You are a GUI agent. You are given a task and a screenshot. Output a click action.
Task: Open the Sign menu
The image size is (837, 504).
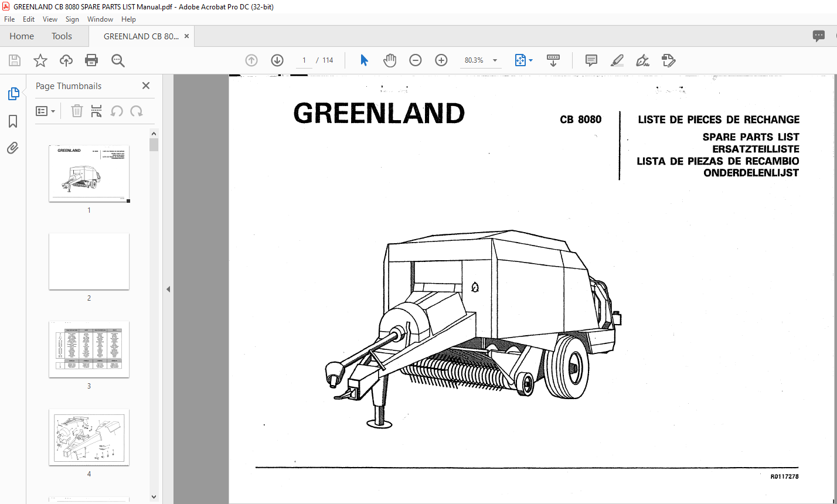(x=72, y=19)
